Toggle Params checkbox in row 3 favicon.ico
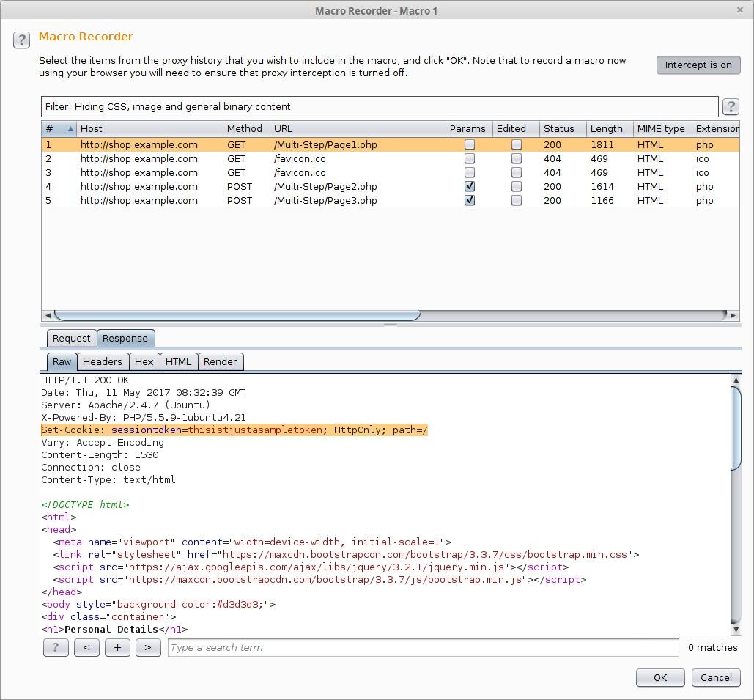This screenshot has height=700, width=754. [470, 172]
